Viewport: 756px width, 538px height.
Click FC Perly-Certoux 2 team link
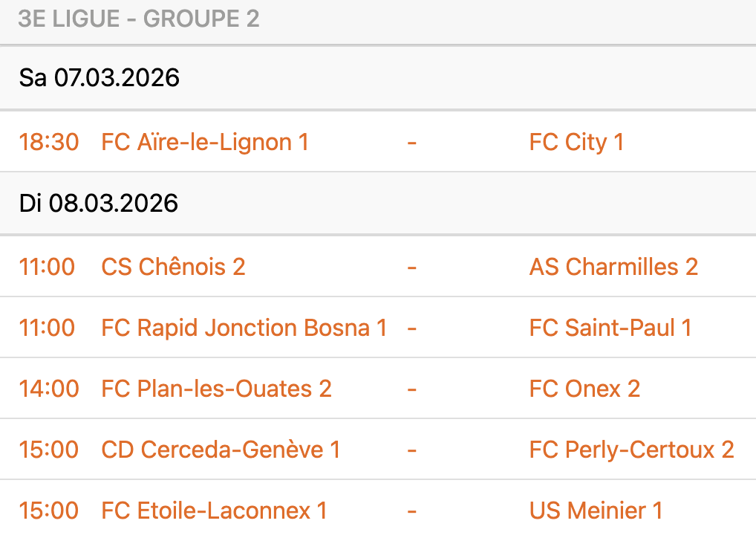pyautogui.click(x=631, y=450)
